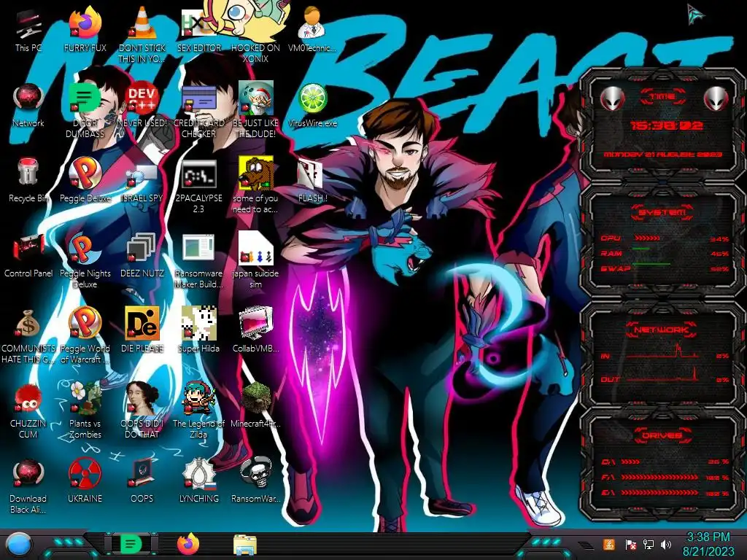Launch Peggle World of Warcraft
Viewport: 747px width, 560px height.
tap(85, 323)
